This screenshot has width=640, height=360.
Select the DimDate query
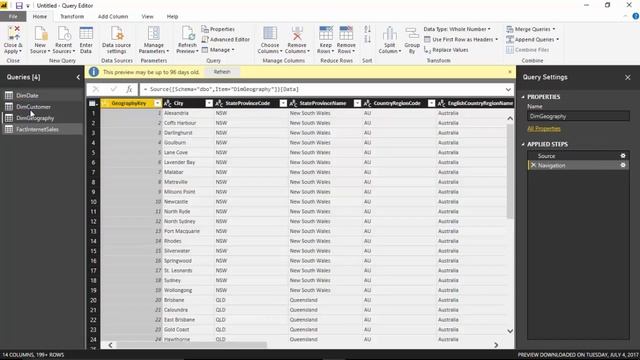pos(42,96)
